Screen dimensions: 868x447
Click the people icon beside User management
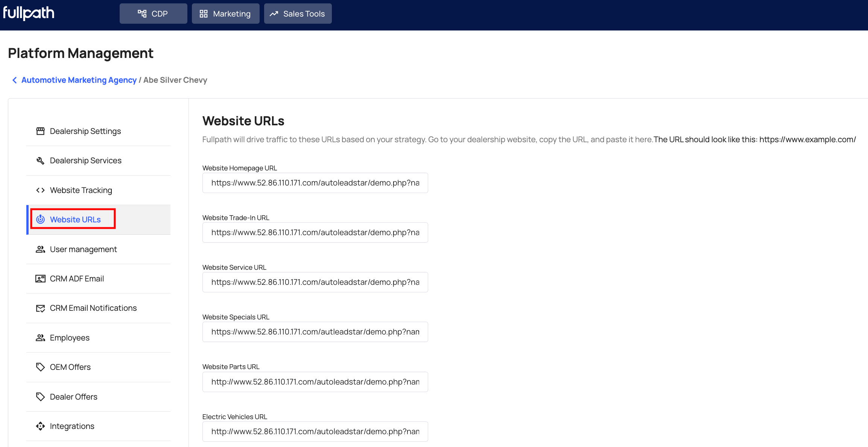pos(40,249)
